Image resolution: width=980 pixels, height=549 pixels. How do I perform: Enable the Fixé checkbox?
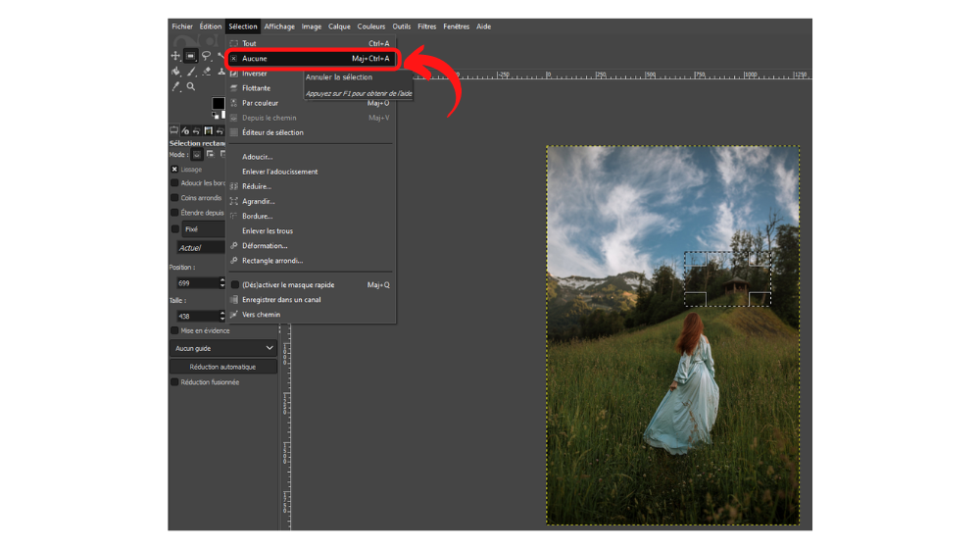pos(175,228)
